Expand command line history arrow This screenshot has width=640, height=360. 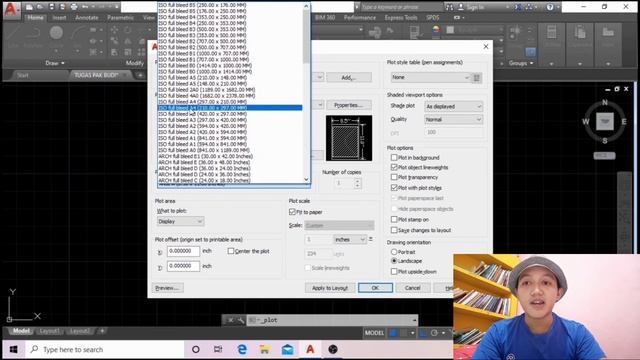click(414, 320)
